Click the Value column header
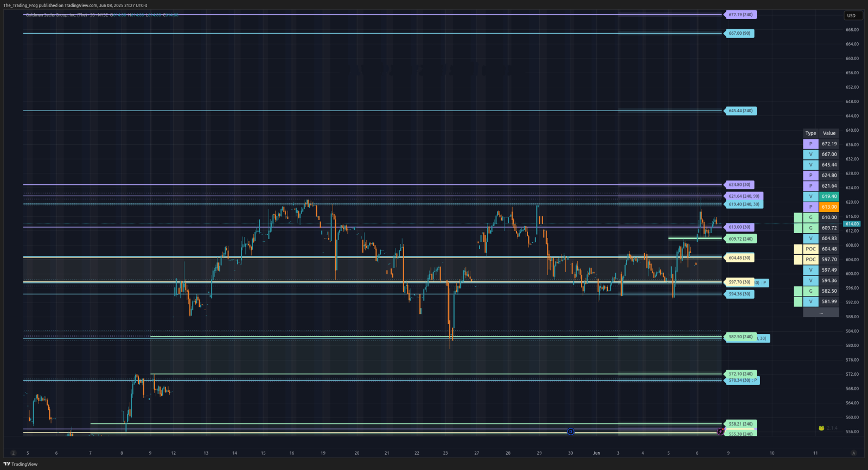This screenshot has width=868, height=470. click(x=829, y=133)
